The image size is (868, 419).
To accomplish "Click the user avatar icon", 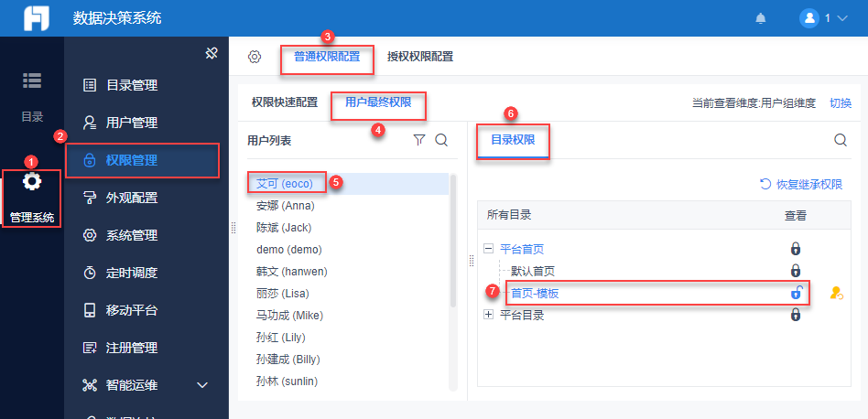I will [808, 18].
